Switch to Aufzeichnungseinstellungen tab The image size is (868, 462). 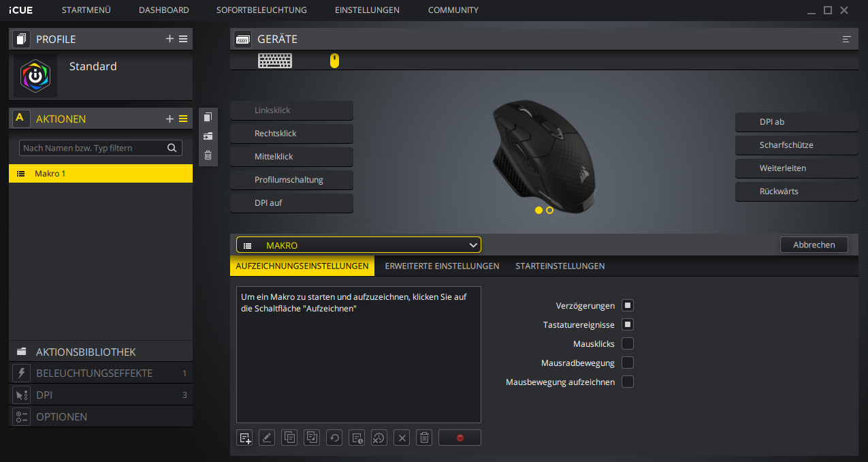302,266
